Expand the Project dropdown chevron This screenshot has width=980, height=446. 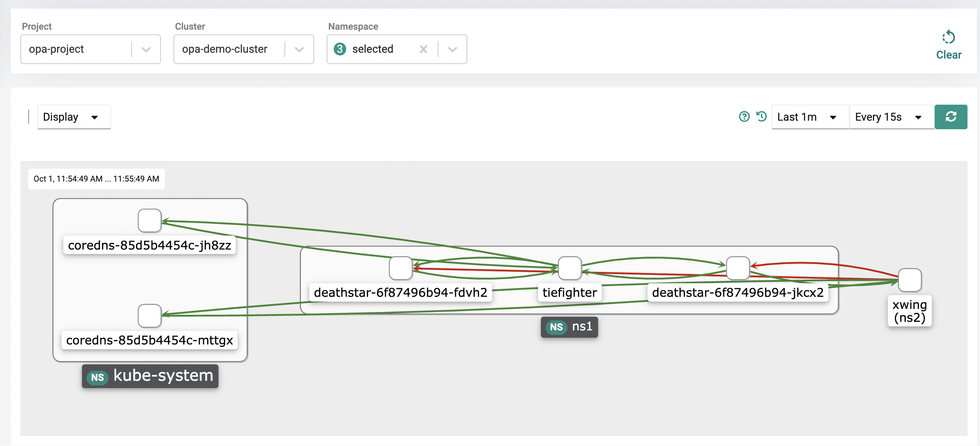(x=146, y=50)
